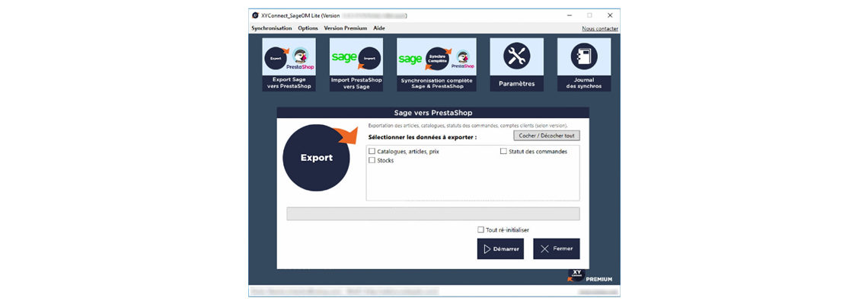Click the 'Exportation des articles' description text

(468, 126)
